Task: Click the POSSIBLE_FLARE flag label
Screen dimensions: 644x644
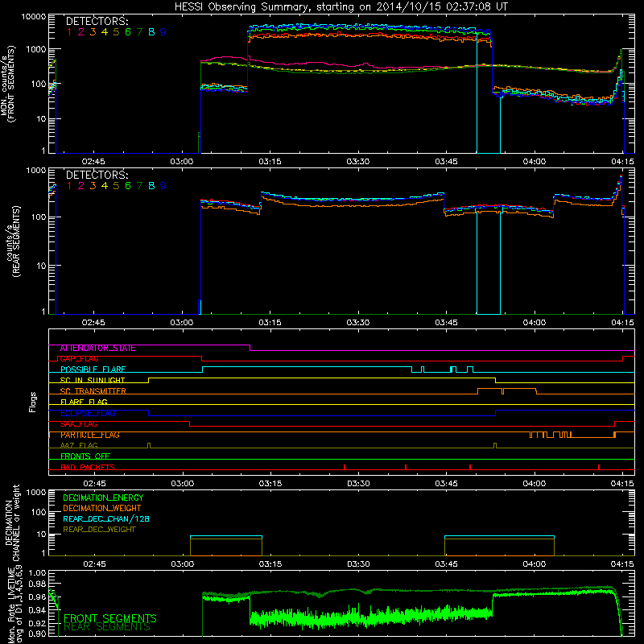Action: [93, 369]
